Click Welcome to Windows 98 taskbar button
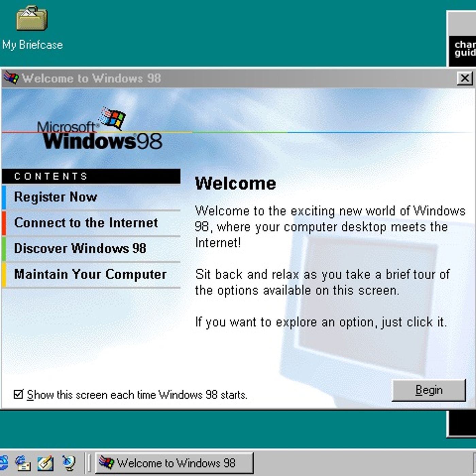 click(174, 463)
